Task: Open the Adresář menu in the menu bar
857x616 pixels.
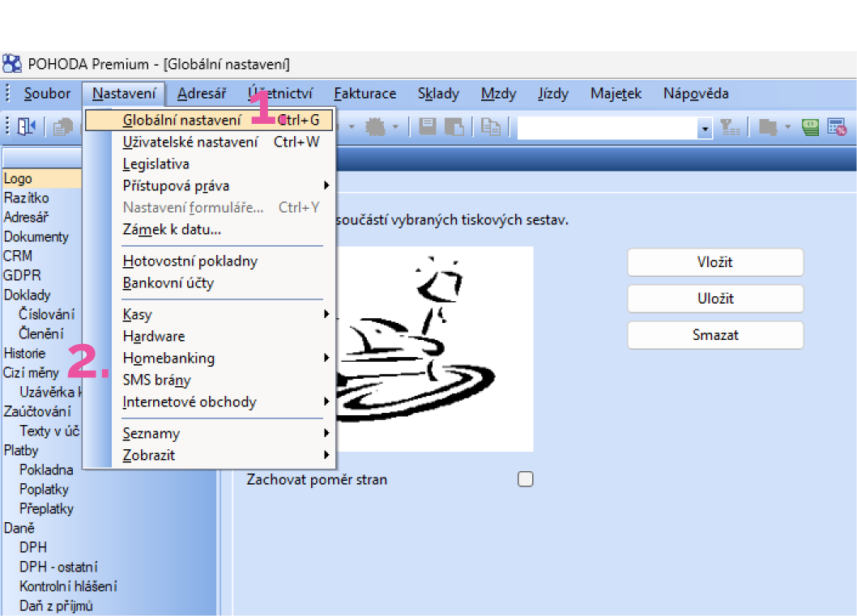Action: point(201,93)
